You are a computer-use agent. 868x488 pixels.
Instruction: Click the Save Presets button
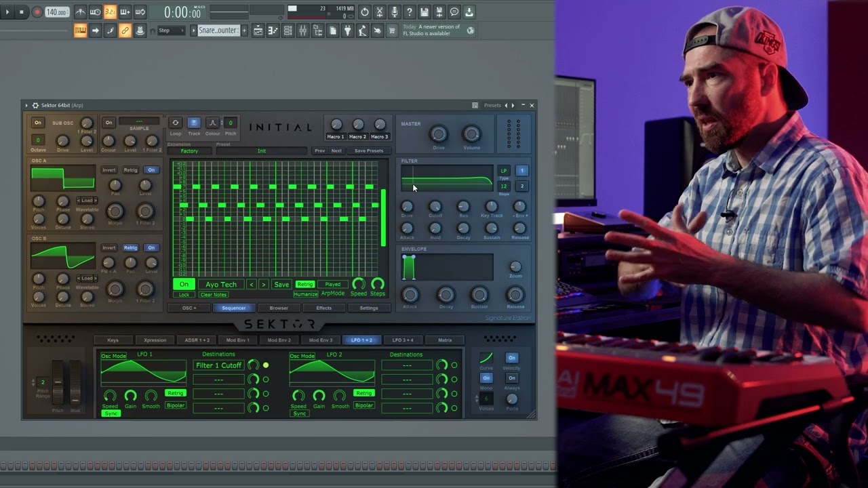coord(369,151)
